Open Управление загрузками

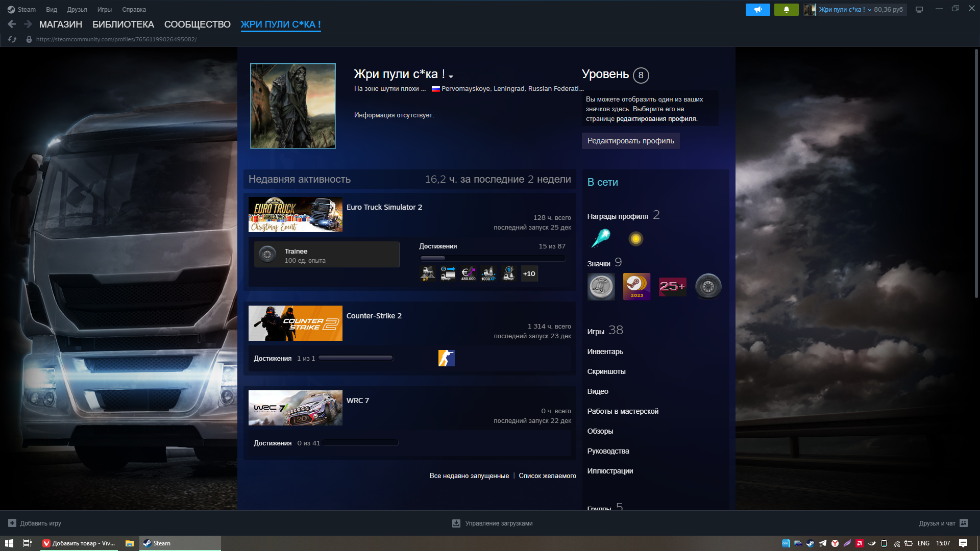(493, 523)
